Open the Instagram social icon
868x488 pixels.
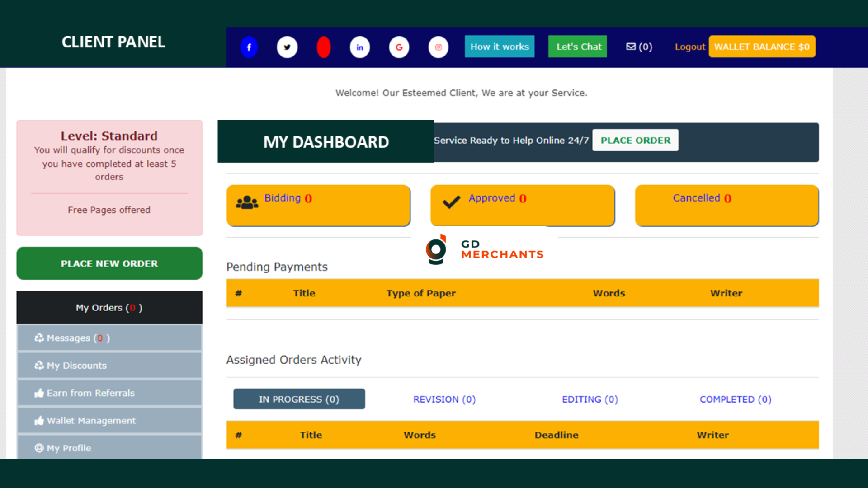[x=438, y=47]
